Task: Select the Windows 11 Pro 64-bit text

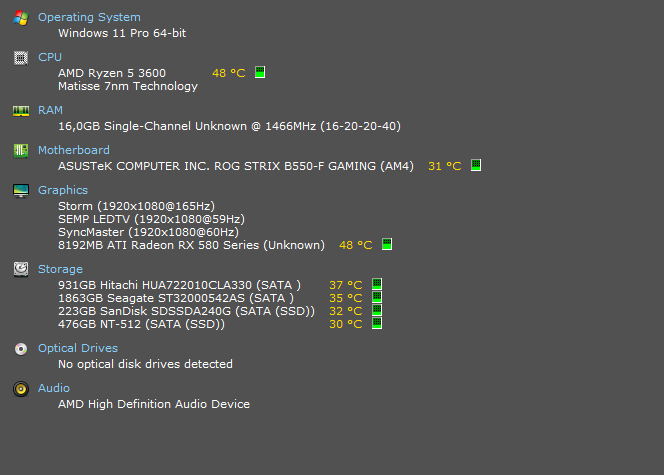Action: (122, 33)
